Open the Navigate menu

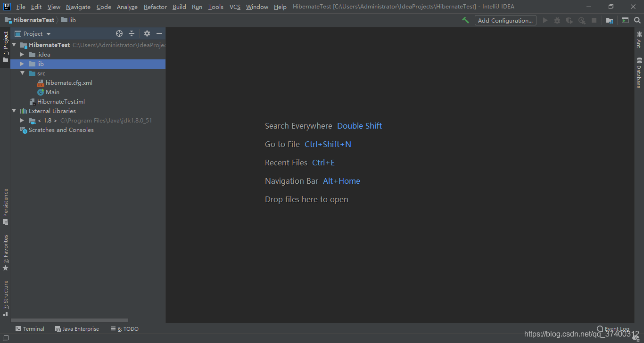click(78, 7)
